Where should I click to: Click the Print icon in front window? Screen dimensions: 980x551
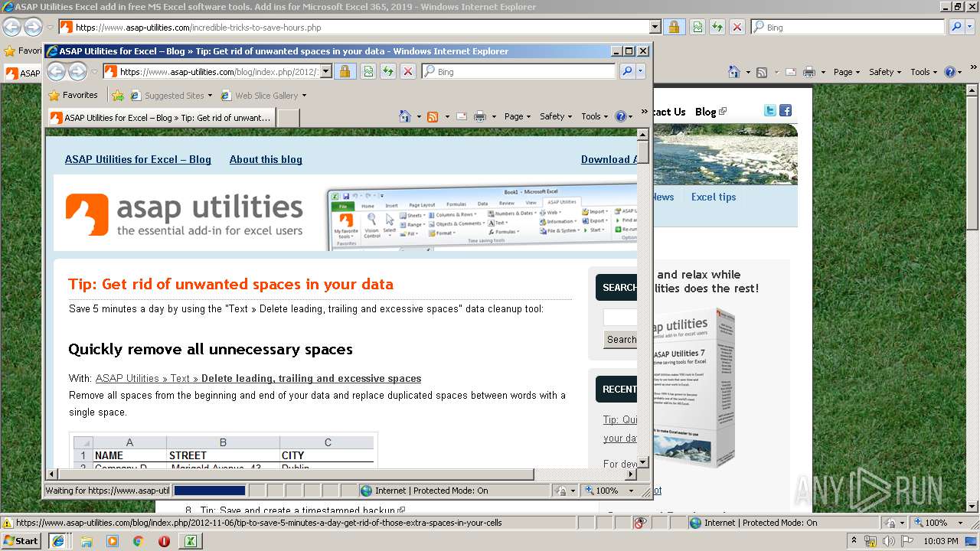(x=480, y=116)
